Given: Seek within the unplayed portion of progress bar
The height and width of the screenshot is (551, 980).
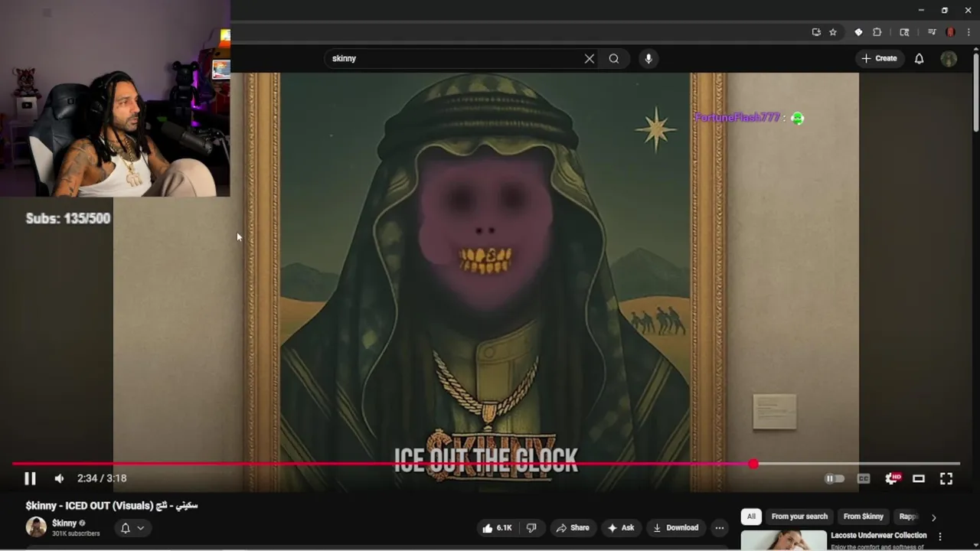Looking at the screenshot, I should point(857,464).
